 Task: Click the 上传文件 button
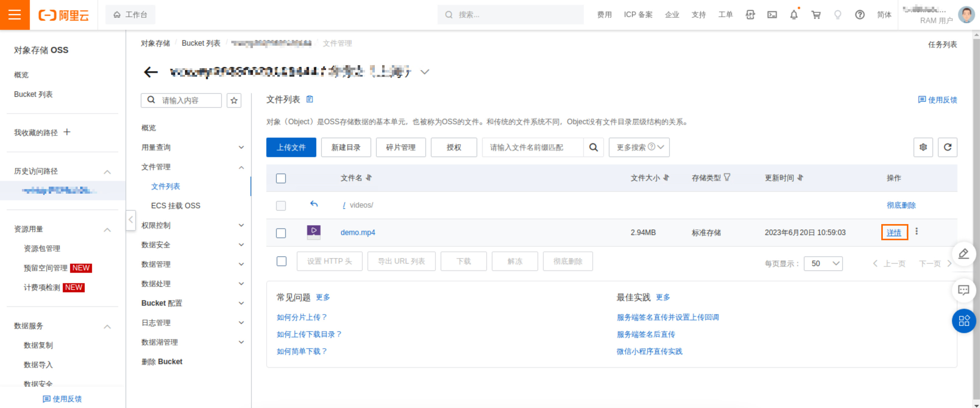(x=291, y=147)
